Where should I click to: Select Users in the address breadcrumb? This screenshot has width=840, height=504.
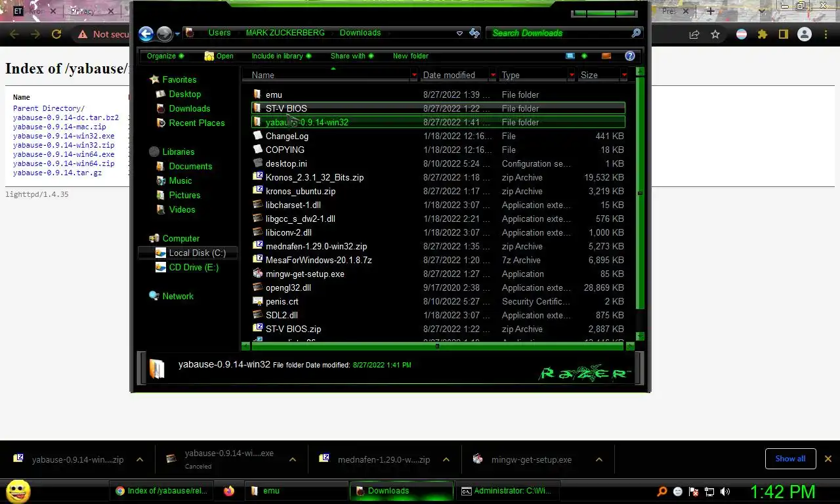219,33
